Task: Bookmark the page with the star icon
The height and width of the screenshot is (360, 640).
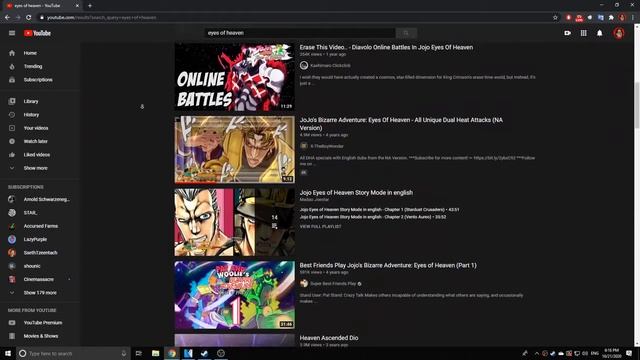Action: tap(555, 18)
